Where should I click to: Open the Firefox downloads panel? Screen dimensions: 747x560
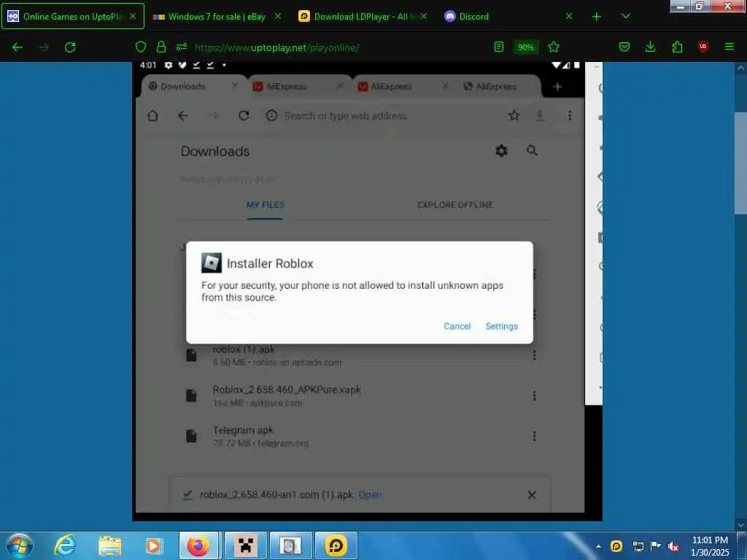pyautogui.click(x=650, y=47)
